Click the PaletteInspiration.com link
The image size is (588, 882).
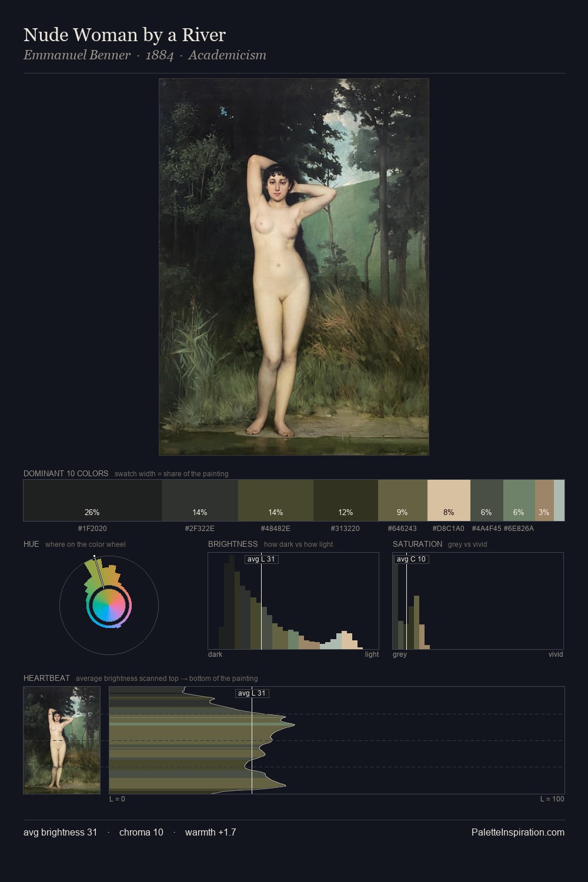[518, 832]
